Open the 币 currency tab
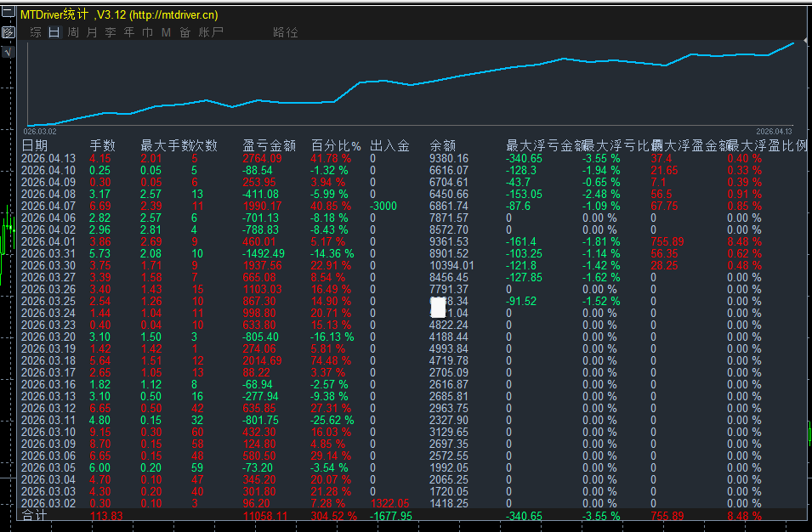 (148, 32)
